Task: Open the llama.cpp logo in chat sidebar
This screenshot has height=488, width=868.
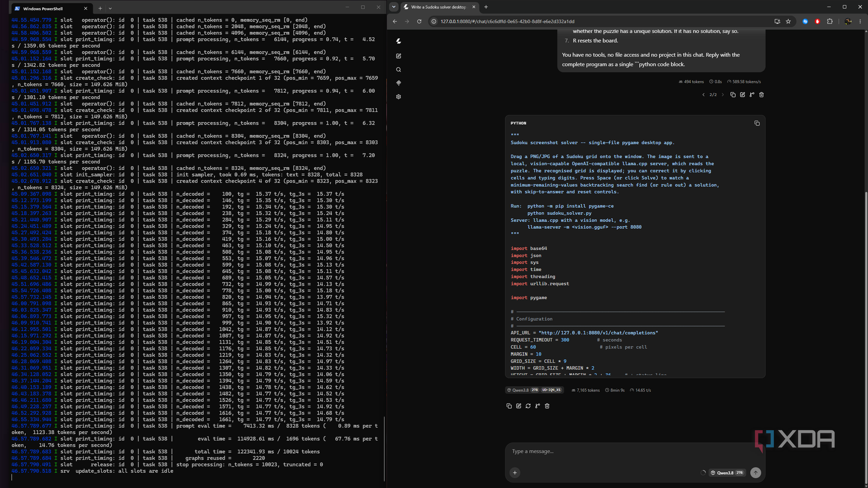Action: click(399, 41)
